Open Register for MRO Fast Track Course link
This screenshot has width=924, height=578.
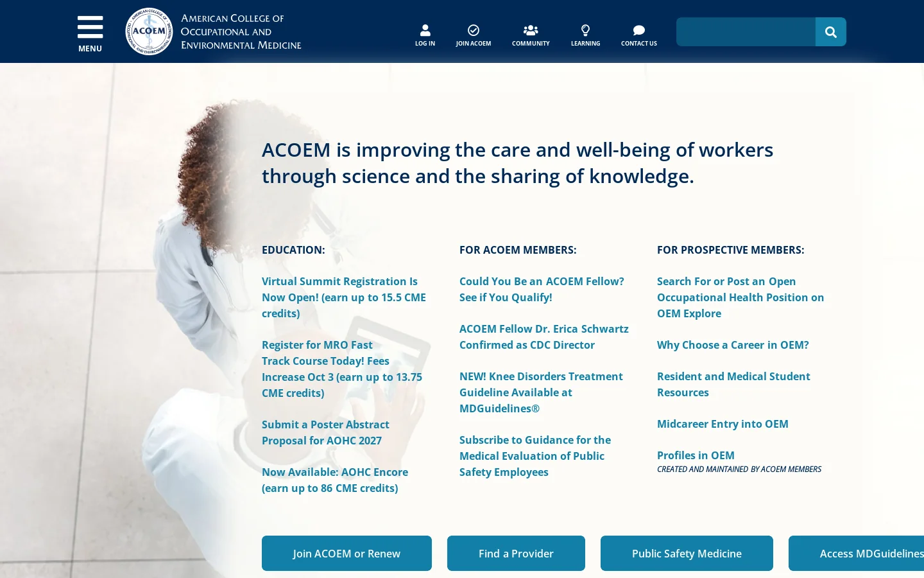click(342, 369)
